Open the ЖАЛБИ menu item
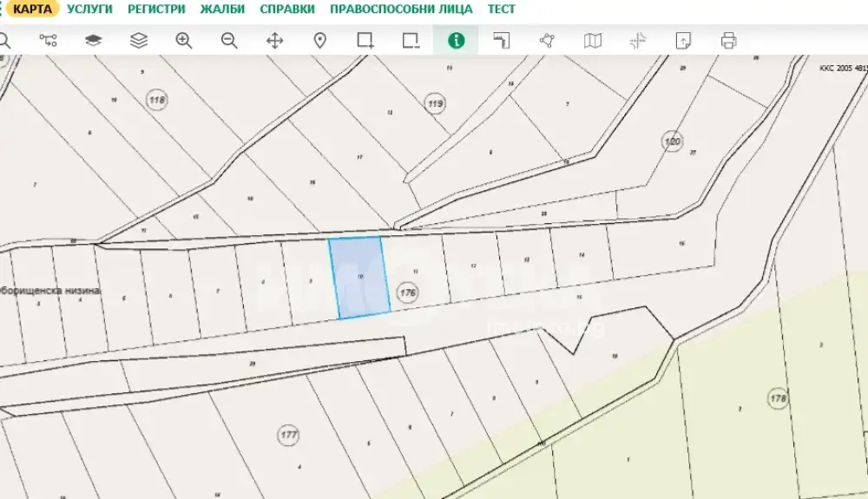 point(222,10)
